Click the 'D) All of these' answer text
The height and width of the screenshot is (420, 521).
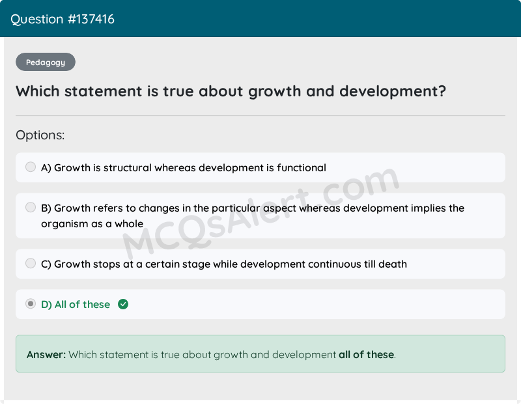[x=76, y=304]
